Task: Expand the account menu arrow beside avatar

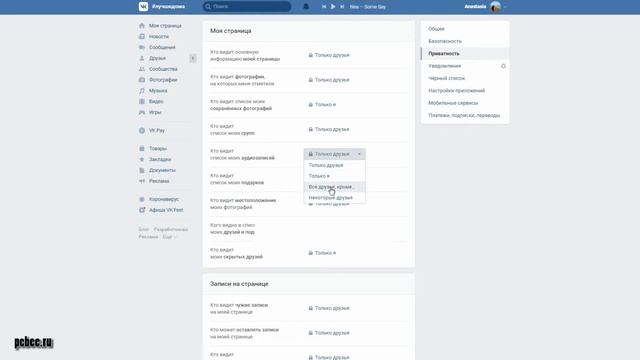Action: pyautogui.click(x=505, y=7)
